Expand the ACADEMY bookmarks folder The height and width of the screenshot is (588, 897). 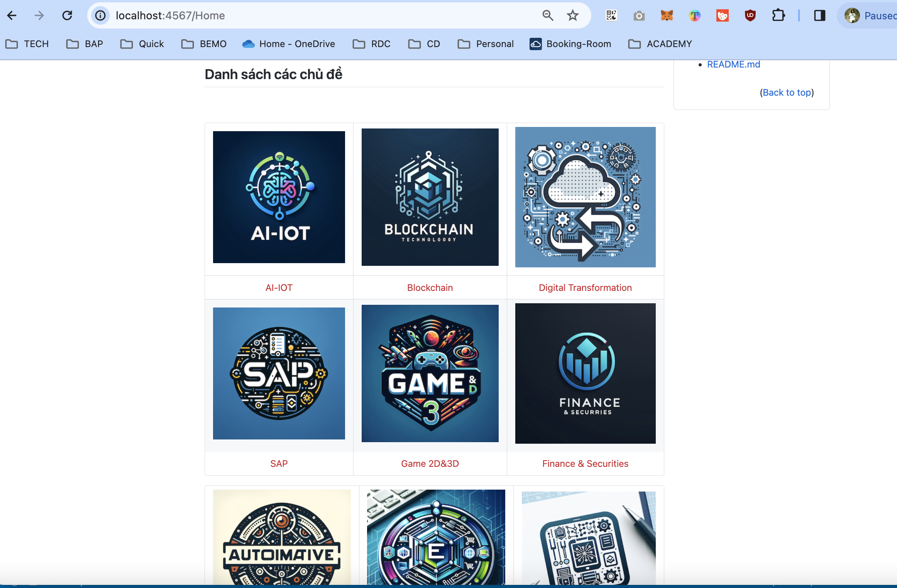click(660, 44)
